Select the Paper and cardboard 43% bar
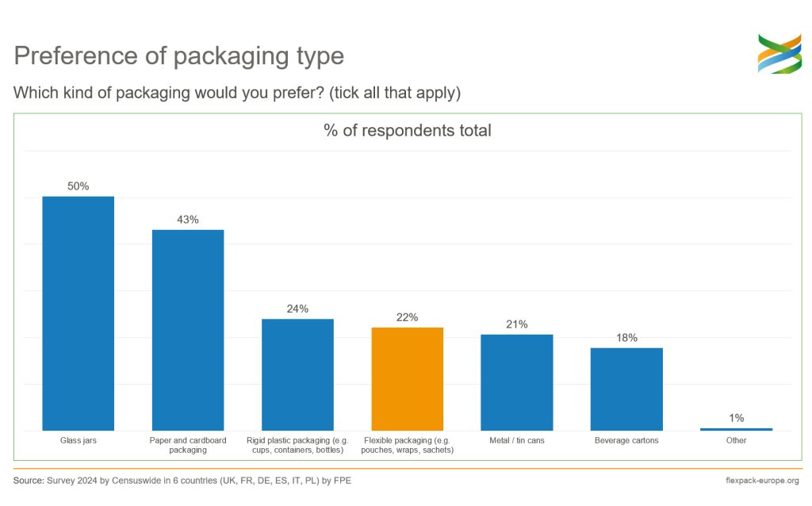Image resolution: width=812 pixels, height=506 pixels. pyautogui.click(x=188, y=330)
